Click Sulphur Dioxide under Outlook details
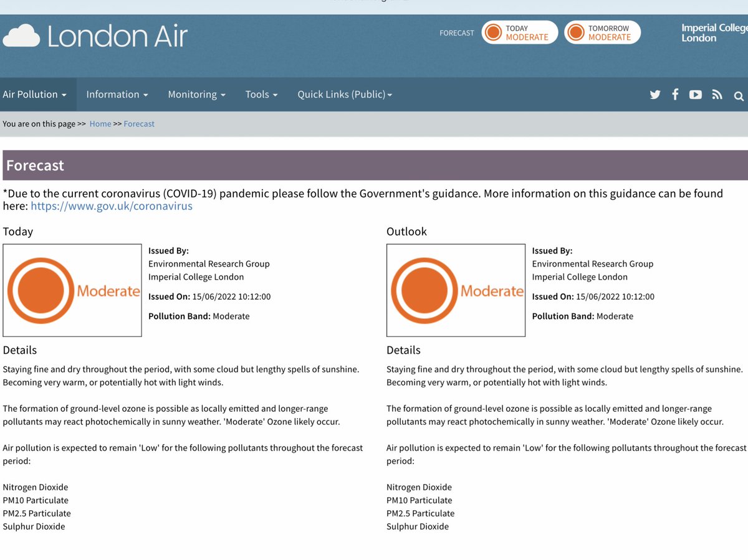Viewport: 748px width, 560px height. [418, 526]
